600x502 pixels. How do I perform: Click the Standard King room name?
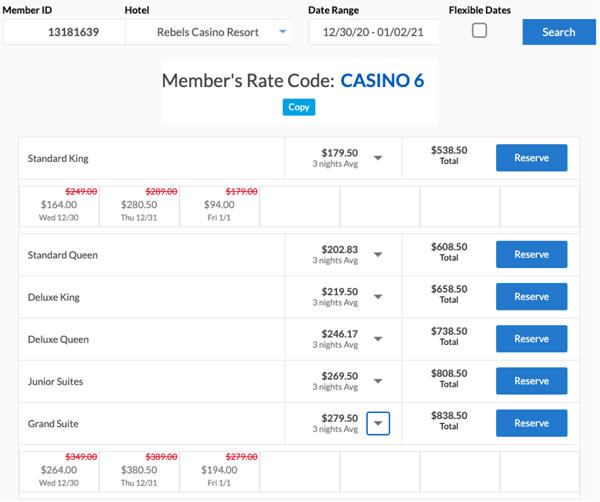pyautogui.click(x=58, y=158)
